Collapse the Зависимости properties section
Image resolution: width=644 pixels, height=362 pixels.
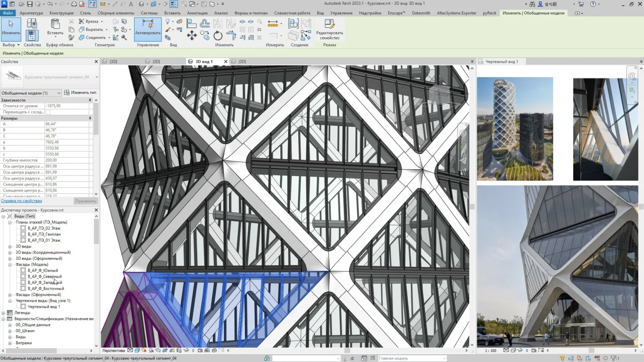click(x=90, y=100)
